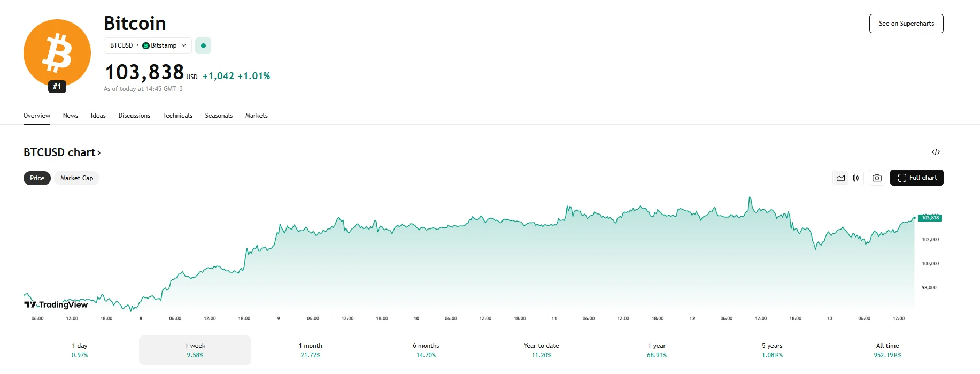980x374 pixels.
Task: Switch to candlestick chart style icon
Action: pos(856,178)
